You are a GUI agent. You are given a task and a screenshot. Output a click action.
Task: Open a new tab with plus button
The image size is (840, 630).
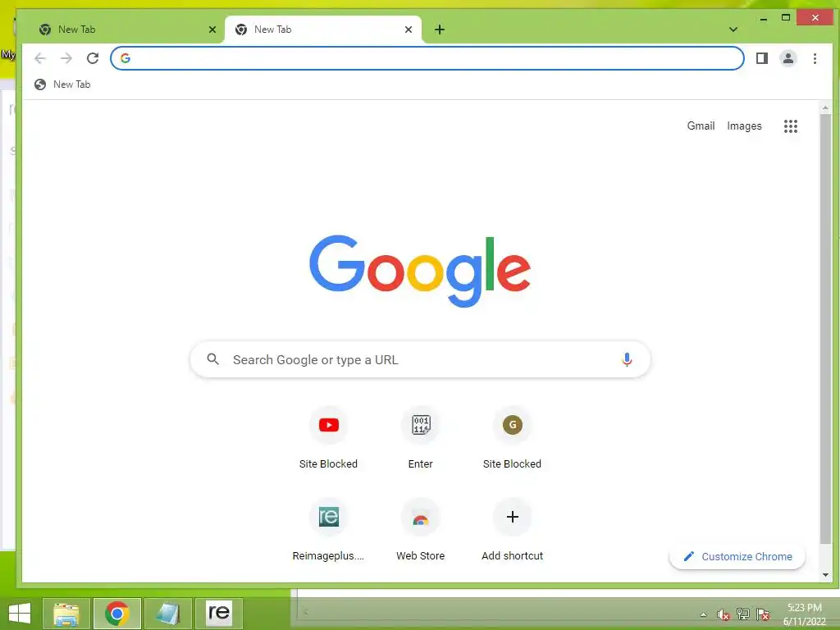pyautogui.click(x=440, y=30)
